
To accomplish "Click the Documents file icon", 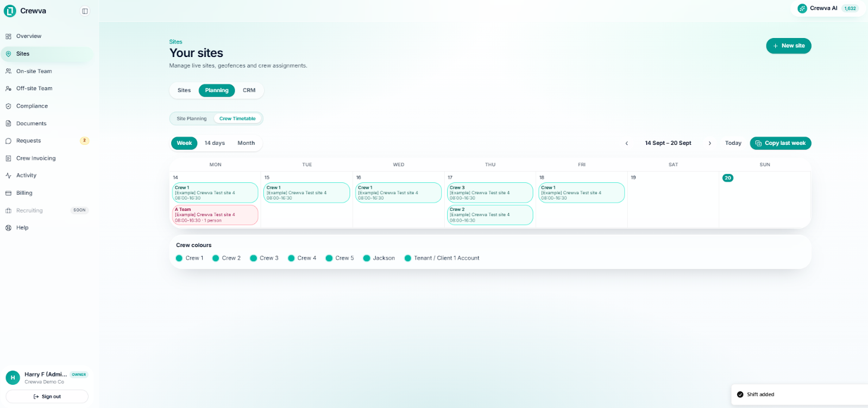I will point(8,124).
